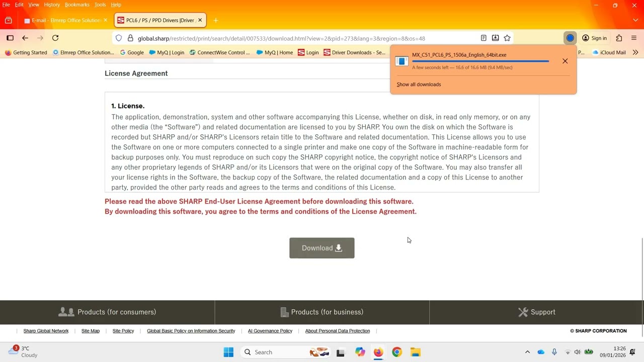644x362 pixels.
Task: Open Firefox application menu
Action: tap(634, 38)
